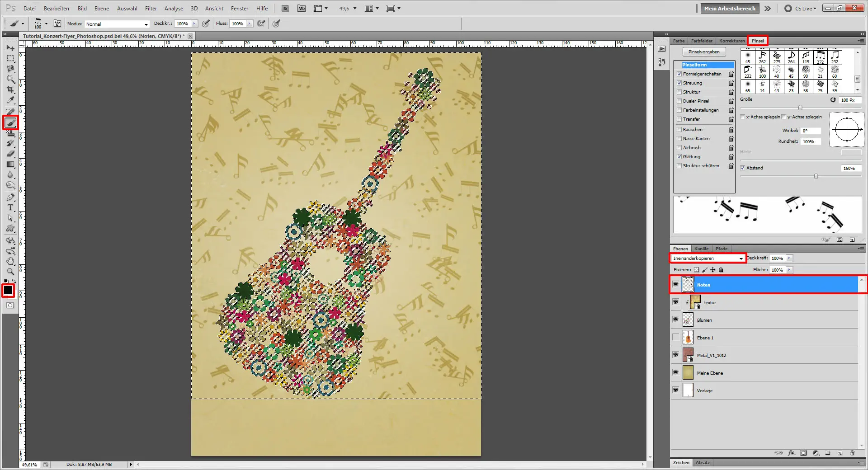
Task: Select the Brush tool
Action: (10, 122)
